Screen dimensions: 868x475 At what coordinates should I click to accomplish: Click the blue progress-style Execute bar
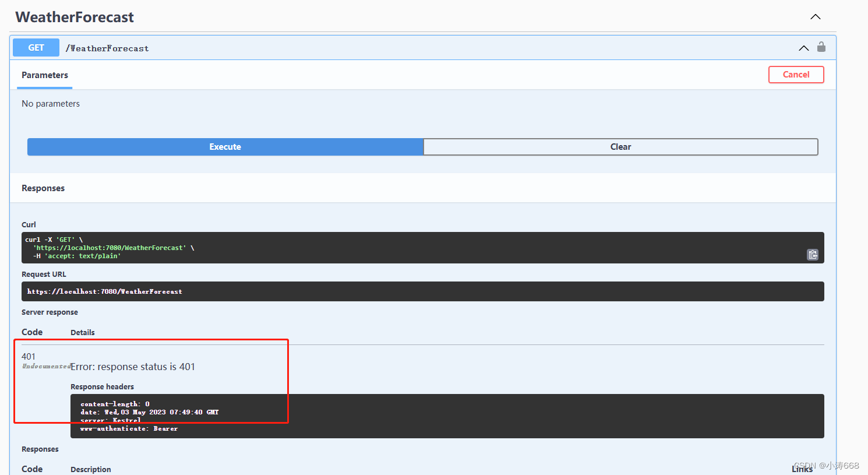tap(225, 147)
